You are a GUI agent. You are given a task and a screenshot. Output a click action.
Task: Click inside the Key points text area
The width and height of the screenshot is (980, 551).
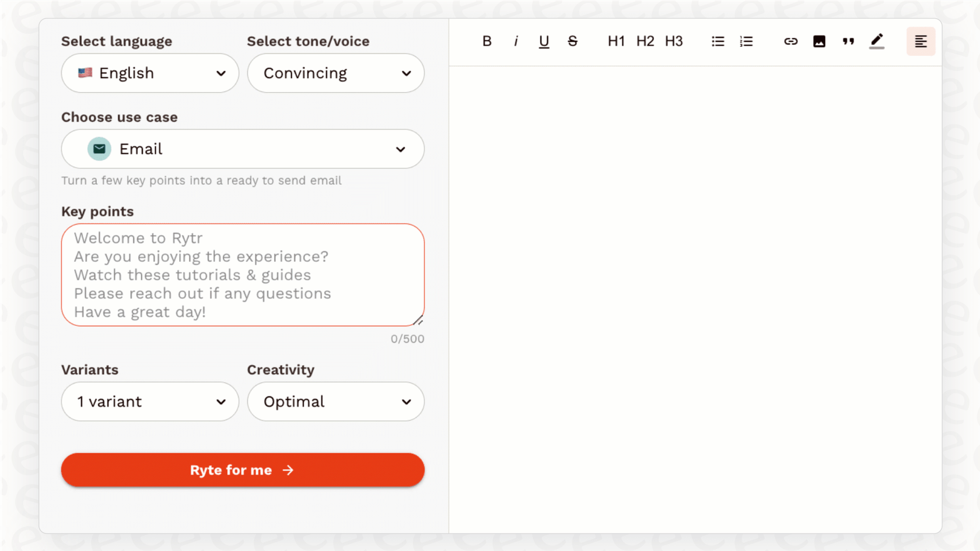coord(243,274)
